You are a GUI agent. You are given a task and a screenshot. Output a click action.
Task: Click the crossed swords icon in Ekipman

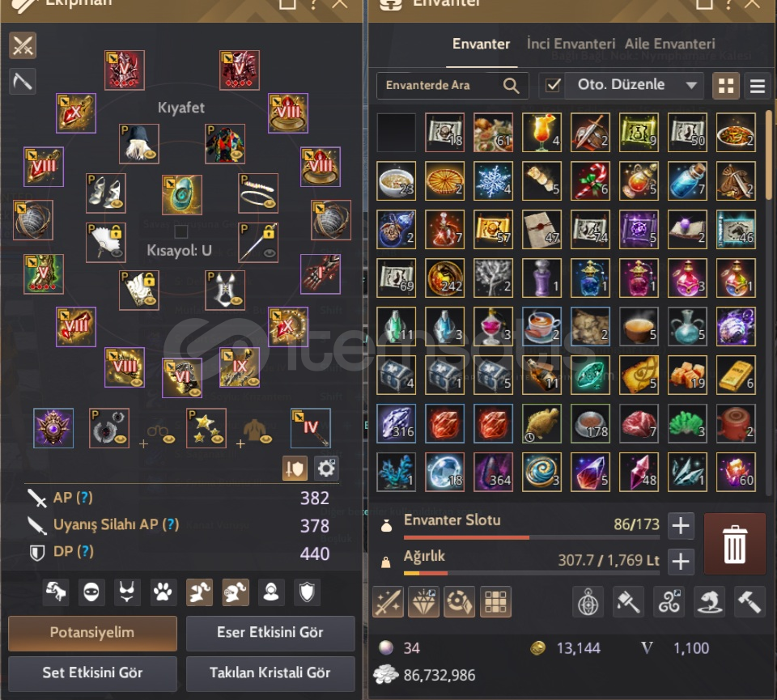coord(23,45)
